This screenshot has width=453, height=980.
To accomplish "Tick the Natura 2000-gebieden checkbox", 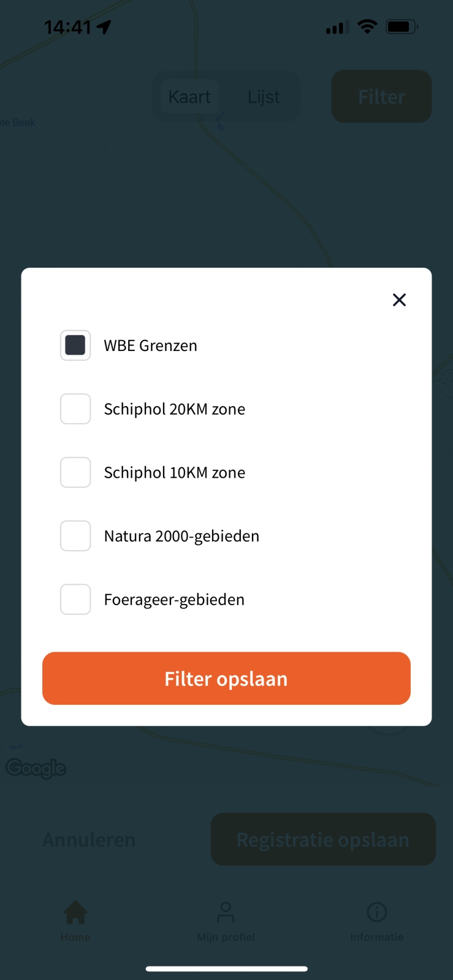I will pos(75,536).
